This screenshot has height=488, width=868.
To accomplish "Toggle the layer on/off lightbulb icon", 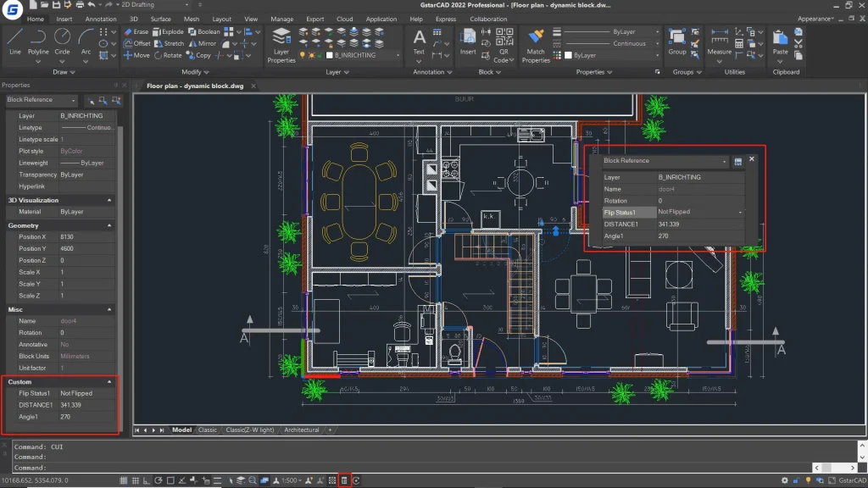I will tap(301, 56).
